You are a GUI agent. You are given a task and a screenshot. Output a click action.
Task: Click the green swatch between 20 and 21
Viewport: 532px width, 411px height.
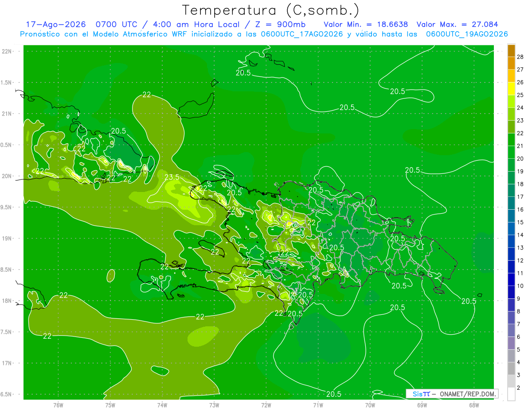(x=511, y=153)
